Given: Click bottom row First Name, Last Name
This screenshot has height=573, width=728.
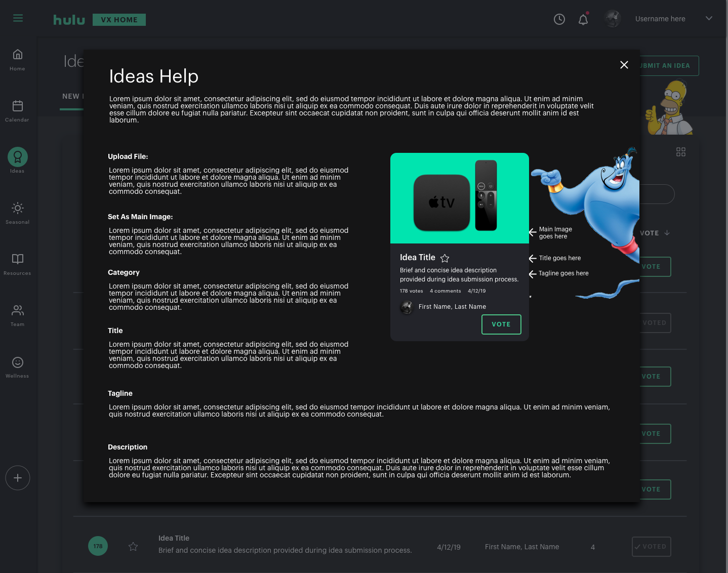Looking at the screenshot, I should (x=522, y=547).
